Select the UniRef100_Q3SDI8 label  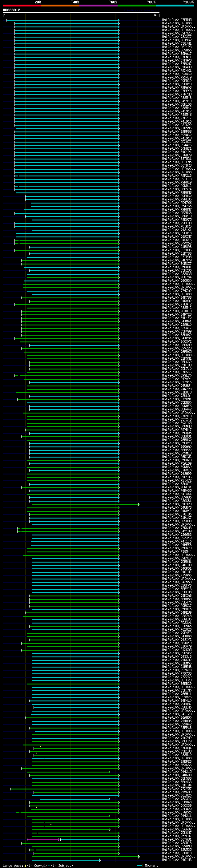[177, 843]
